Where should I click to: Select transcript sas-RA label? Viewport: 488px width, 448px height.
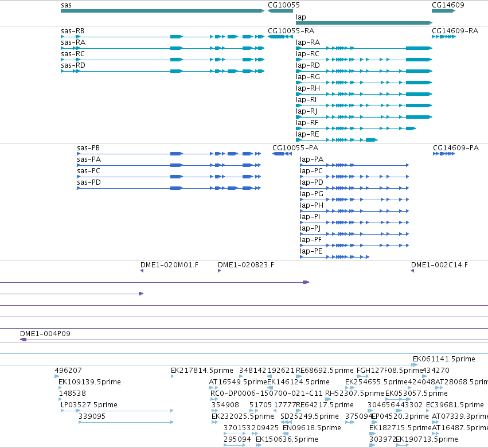click(73, 42)
